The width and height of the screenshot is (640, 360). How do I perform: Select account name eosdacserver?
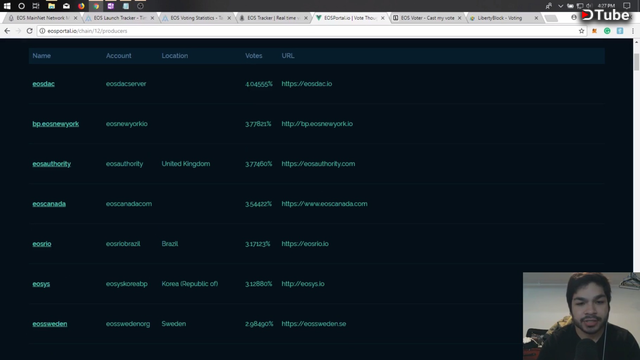click(x=126, y=84)
